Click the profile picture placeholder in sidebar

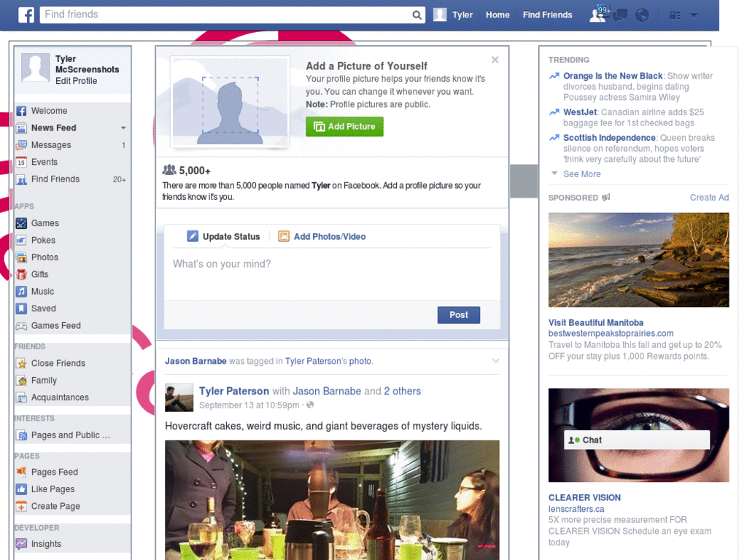tap(36, 68)
